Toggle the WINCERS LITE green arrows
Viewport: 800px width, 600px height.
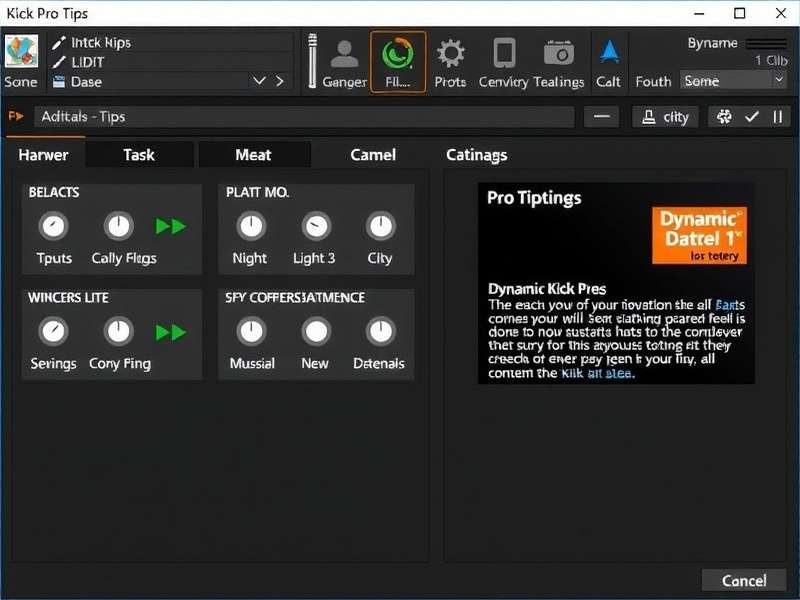click(171, 331)
